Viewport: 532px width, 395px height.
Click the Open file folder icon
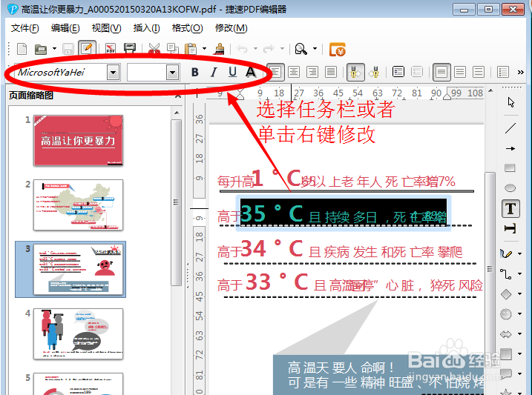click(x=41, y=50)
